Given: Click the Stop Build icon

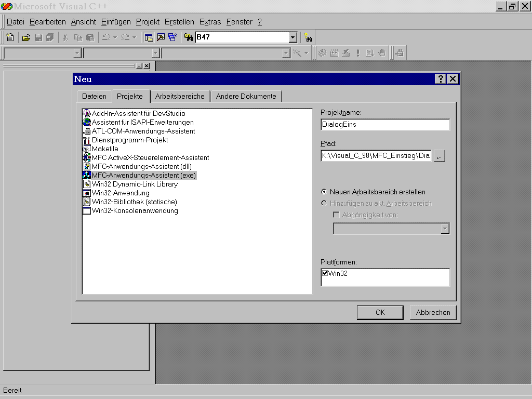Looking at the screenshot, I should [x=345, y=53].
